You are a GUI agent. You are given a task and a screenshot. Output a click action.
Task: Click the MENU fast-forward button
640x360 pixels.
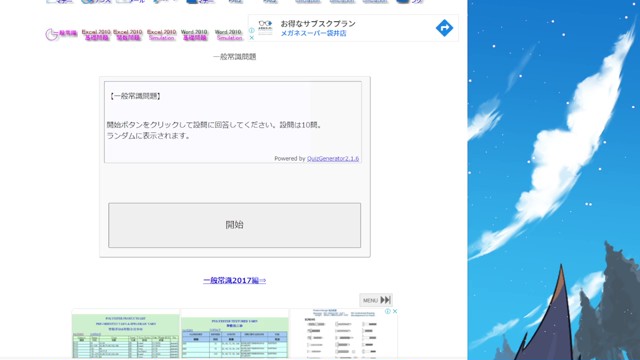(x=376, y=300)
